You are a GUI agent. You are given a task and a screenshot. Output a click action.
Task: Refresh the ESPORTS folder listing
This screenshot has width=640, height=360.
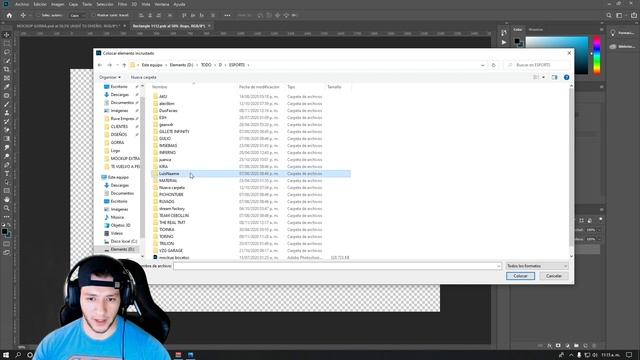point(493,65)
